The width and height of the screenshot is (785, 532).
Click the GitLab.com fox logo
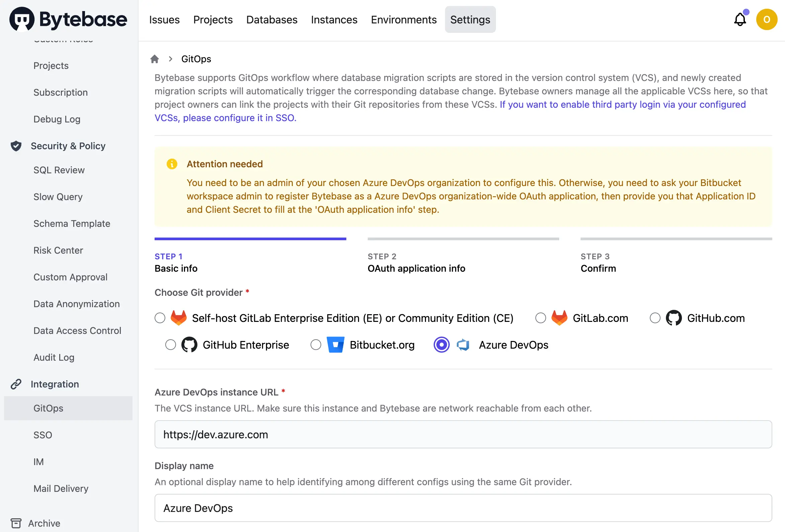coord(559,318)
